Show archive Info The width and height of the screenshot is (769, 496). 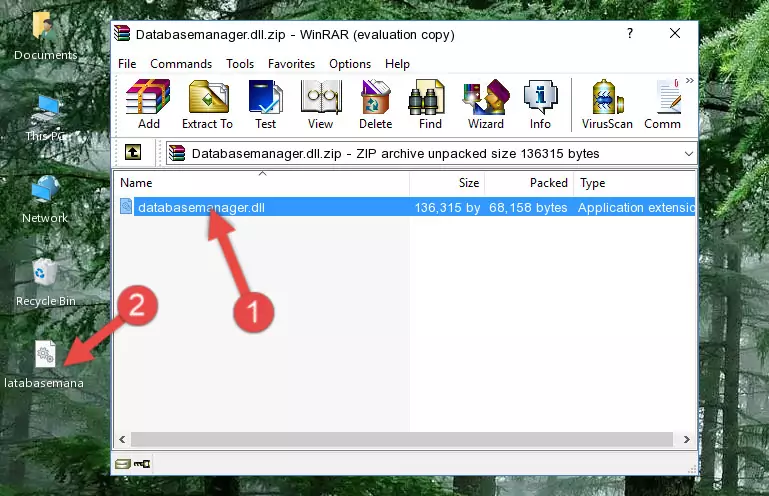tap(540, 104)
